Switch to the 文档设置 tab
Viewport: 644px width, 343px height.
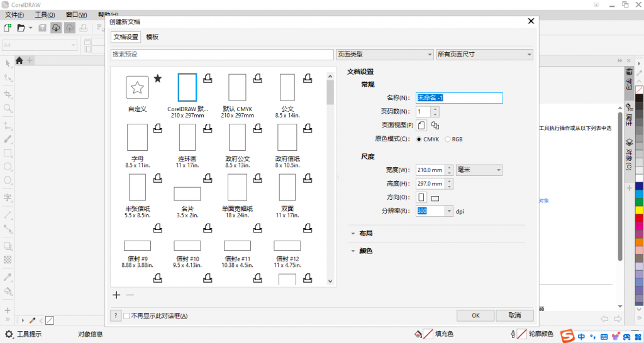coord(126,36)
